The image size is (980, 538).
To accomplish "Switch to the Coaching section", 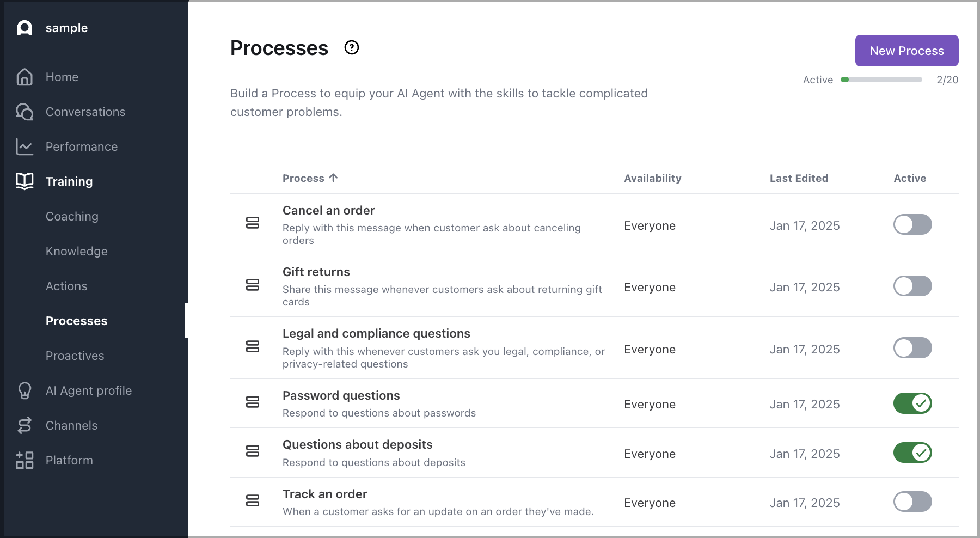I will [x=72, y=216].
